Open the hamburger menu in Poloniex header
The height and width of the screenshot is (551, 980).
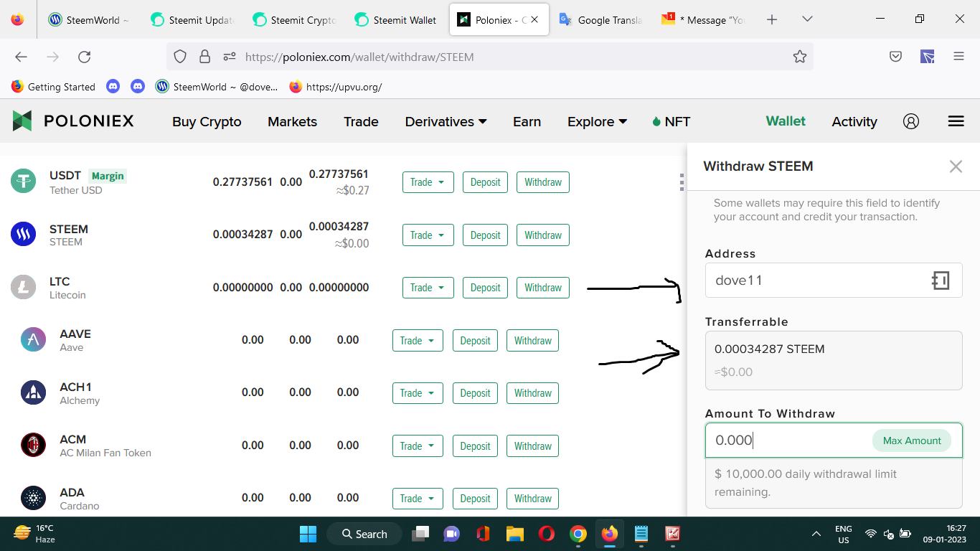[956, 121]
